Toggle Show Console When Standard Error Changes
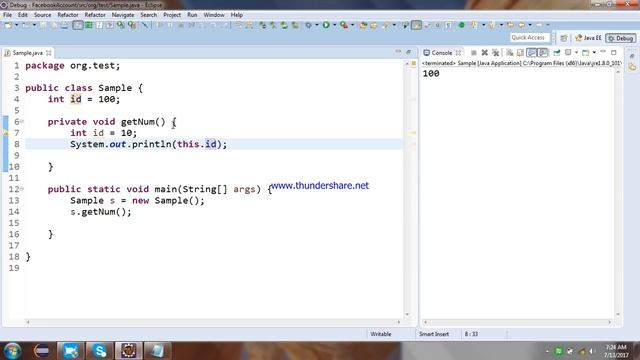 [x=542, y=53]
